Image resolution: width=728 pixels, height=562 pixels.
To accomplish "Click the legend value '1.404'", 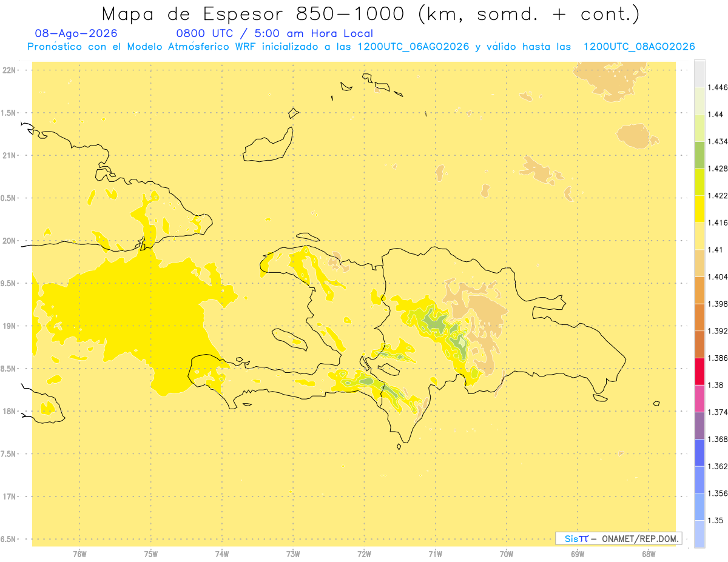I will point(717,276).
